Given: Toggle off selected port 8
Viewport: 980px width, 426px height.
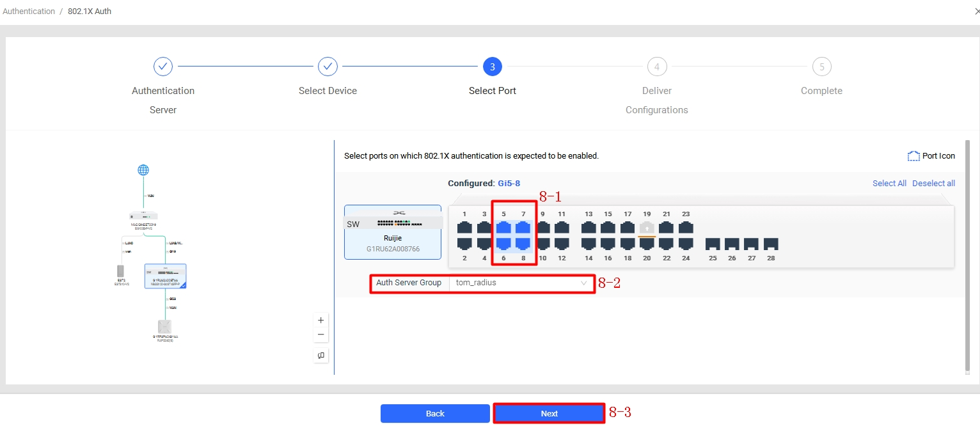Looking at the screenshot, I should (x=523, y=243).
